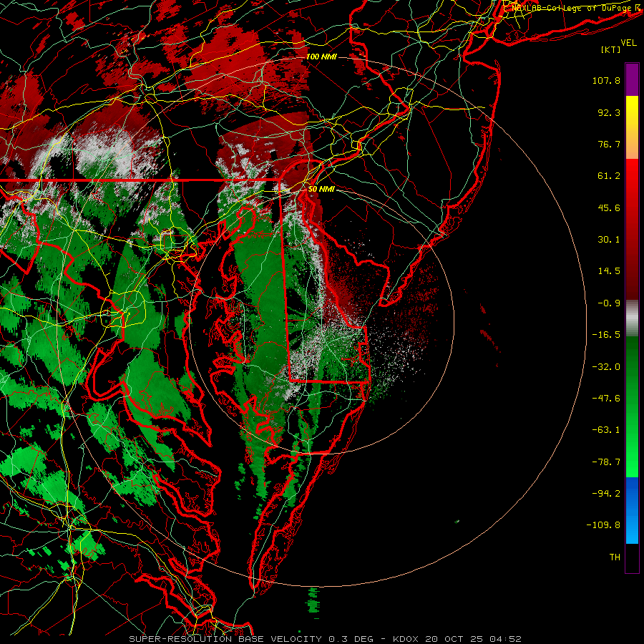This screenshot has height=644, width=644.
Task: Select the -109.8 velocity scale value
Action: 604,525
